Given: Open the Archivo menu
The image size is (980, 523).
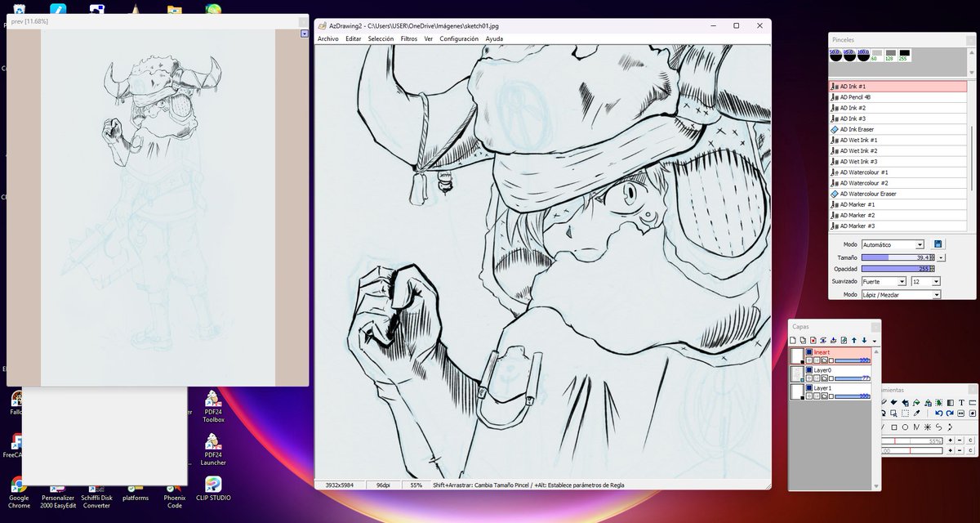Looking at the screenshot, I should [327, 38].
